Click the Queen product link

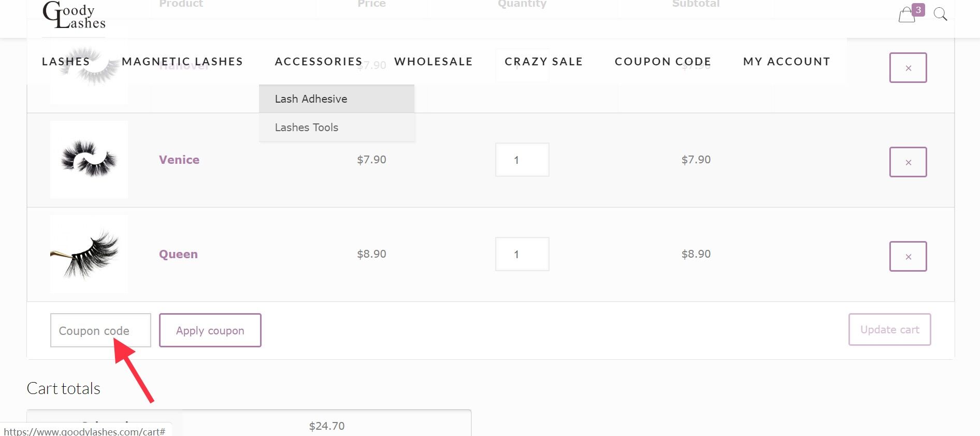pos(178,254)
